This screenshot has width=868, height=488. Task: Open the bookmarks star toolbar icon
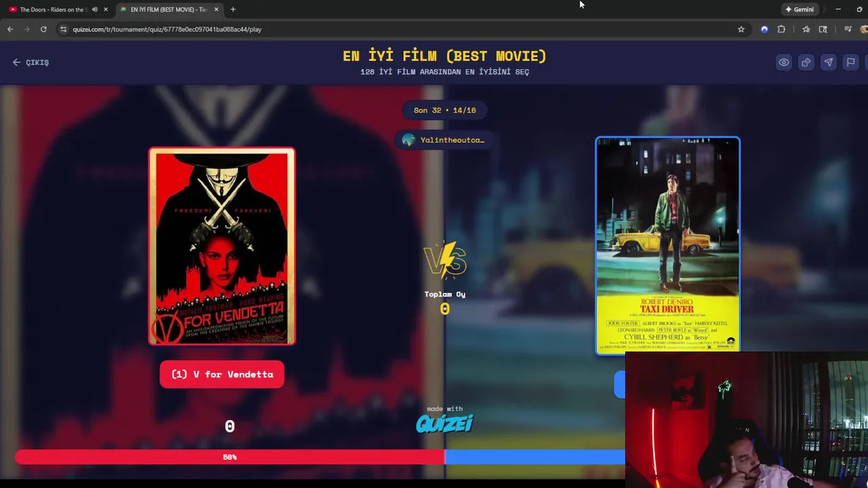(806, 29)
